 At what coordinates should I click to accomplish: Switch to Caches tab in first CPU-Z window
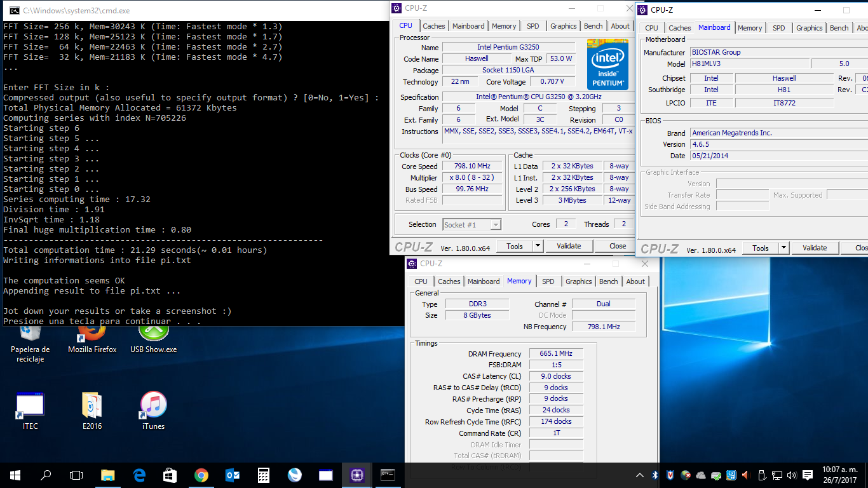tap(434, 26)
